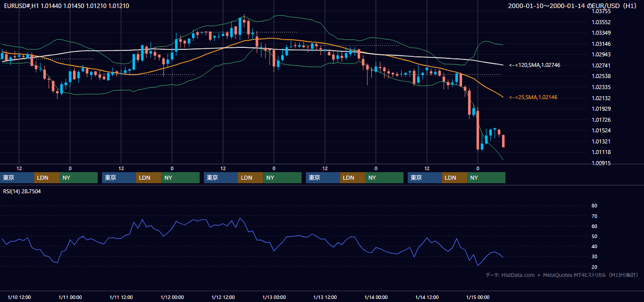Click the 1/10 12:00 date label
This screenshot has height=302, width=644.
coord(19,297)
